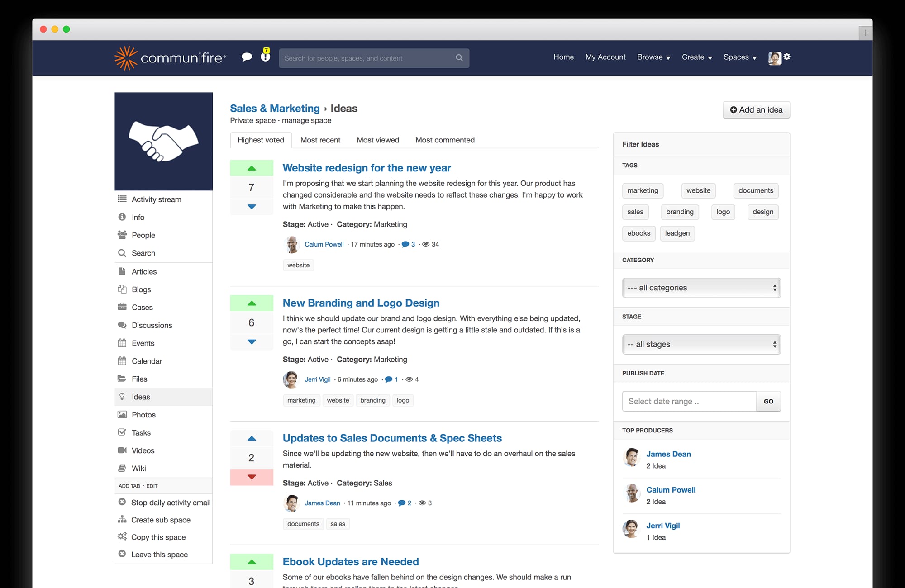Click EDIT in the sidebar

pyautogui.click(x=152, y=486)
